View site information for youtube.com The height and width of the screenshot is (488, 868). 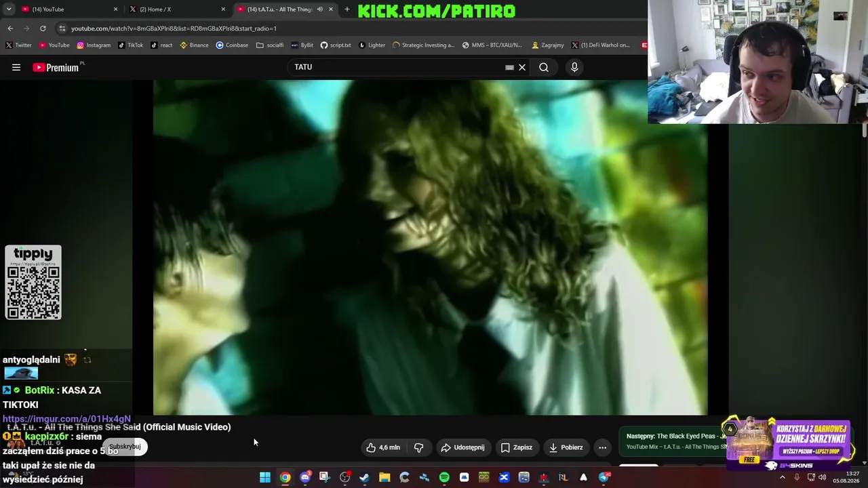(x=62, y=28)
